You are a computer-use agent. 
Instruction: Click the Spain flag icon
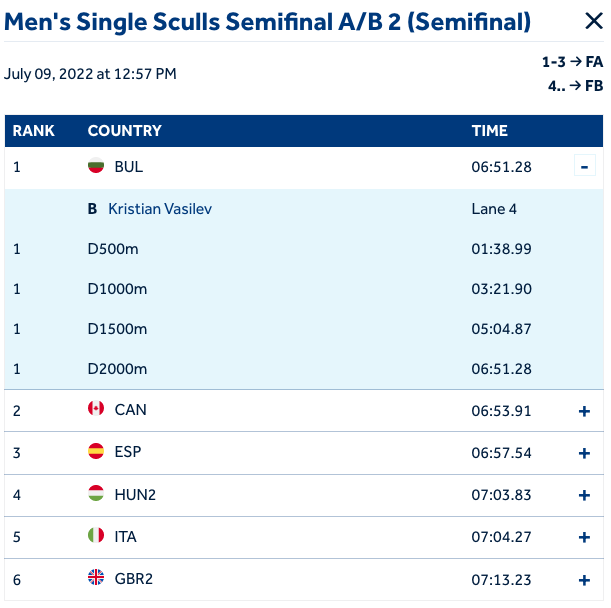(96, 452)
